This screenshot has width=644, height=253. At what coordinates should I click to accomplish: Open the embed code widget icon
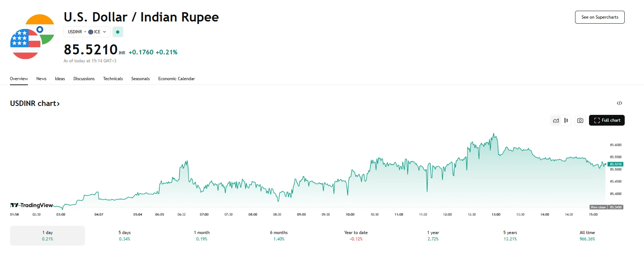pos(619,103)
